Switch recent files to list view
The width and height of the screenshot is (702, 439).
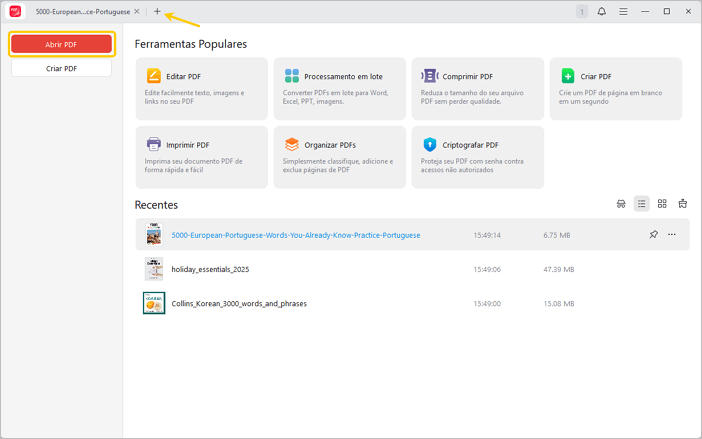coord(642,204)
